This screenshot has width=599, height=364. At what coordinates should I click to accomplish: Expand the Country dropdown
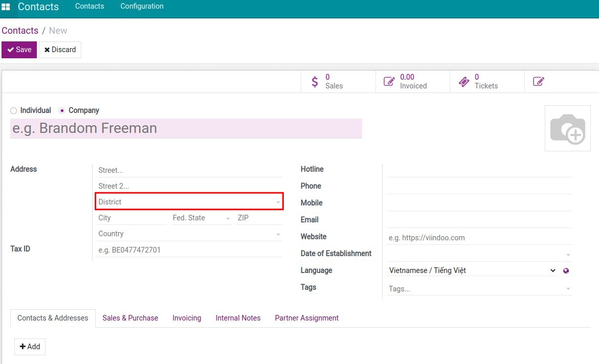point(278,234)
